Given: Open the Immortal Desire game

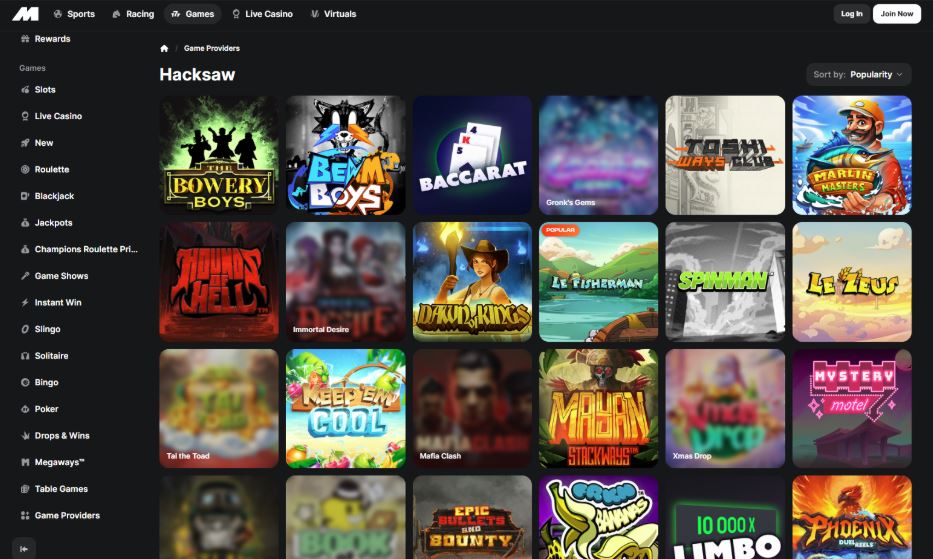Looking at the screenshot, I should point(346,282).
